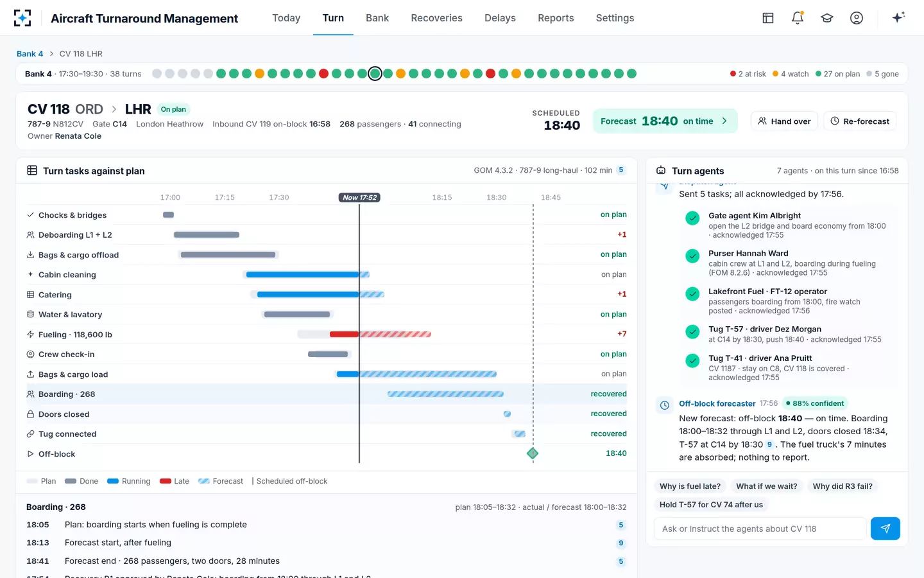
Task: Choose 'What if we wait?' suggestion
Action: [767, 486]
